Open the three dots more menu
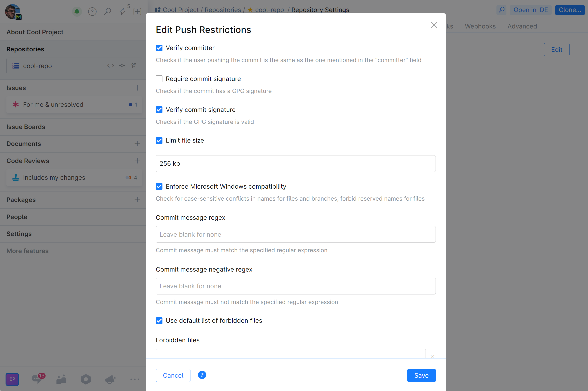This screenshot has height=391, width=588. pos(134,379)
